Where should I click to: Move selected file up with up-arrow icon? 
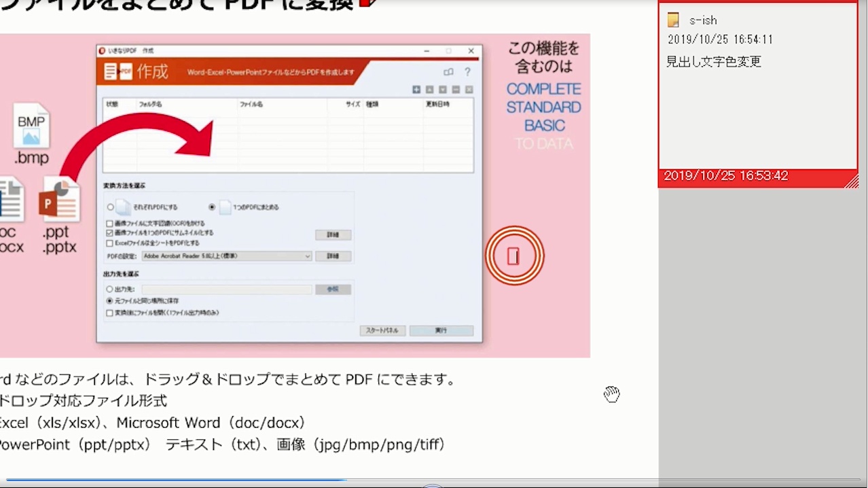[x=429, y=89]
